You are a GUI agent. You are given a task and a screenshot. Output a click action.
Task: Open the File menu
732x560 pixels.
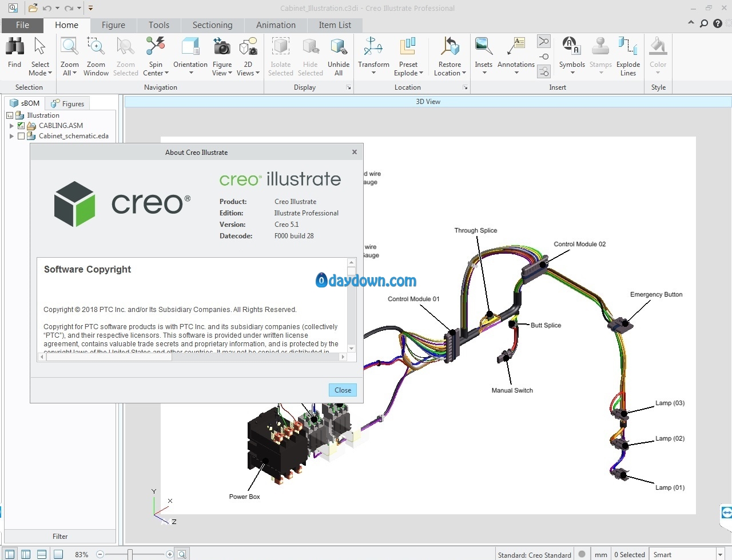[x=22, y=25]
